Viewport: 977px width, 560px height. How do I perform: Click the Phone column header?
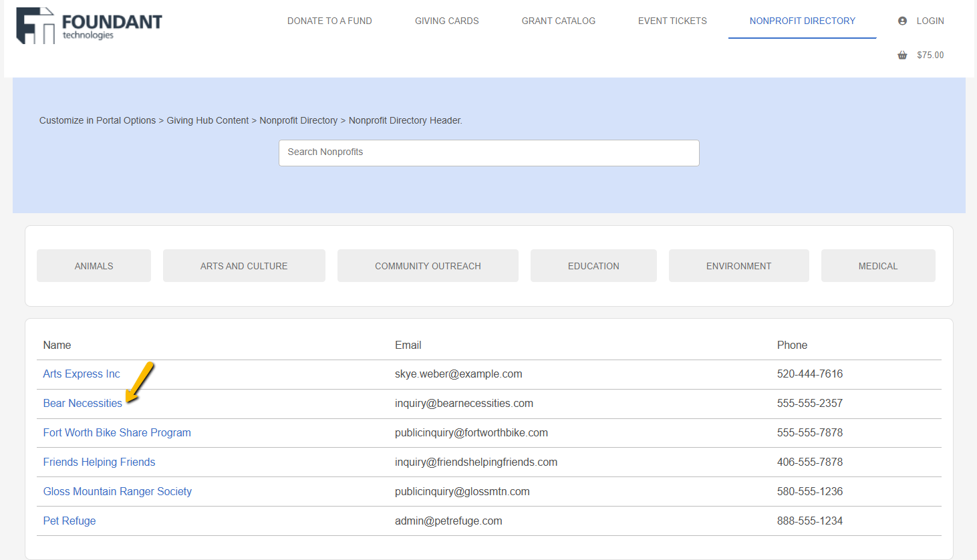click(792, 345)
